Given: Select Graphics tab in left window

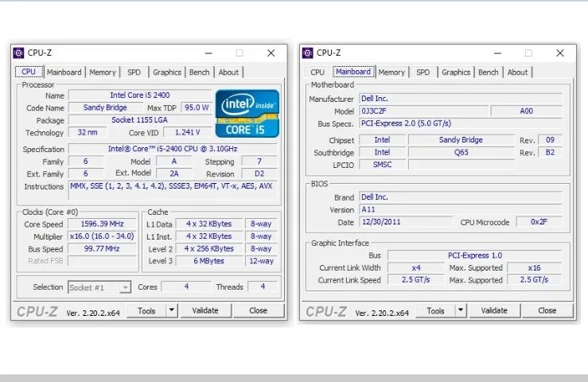Looking at the screenshot, I should (167, 72).
